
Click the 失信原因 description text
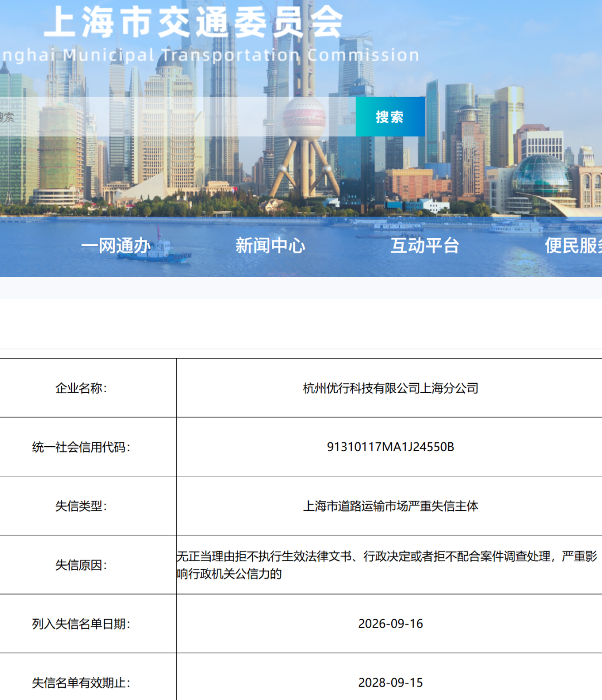[x=387, y=565]
